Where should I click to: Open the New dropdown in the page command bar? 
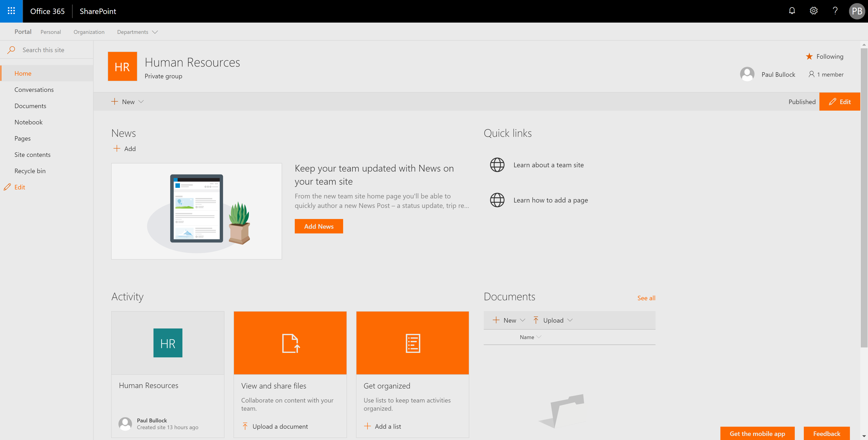point(128,102)
